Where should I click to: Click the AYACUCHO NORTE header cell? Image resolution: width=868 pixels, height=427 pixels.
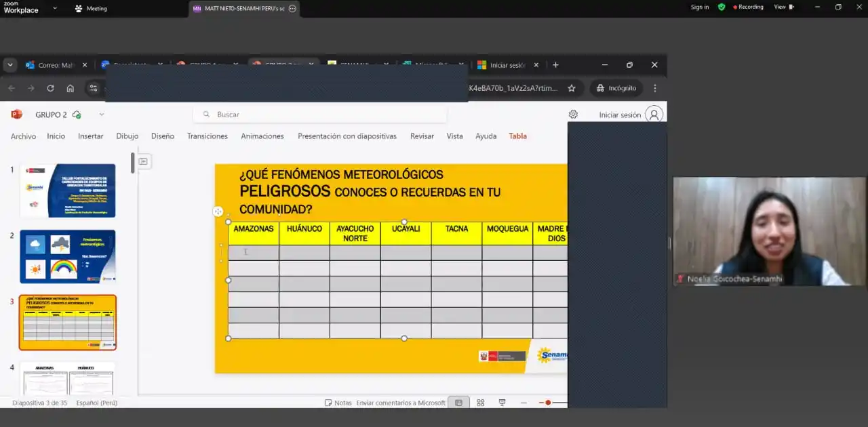tap(355, 233)
